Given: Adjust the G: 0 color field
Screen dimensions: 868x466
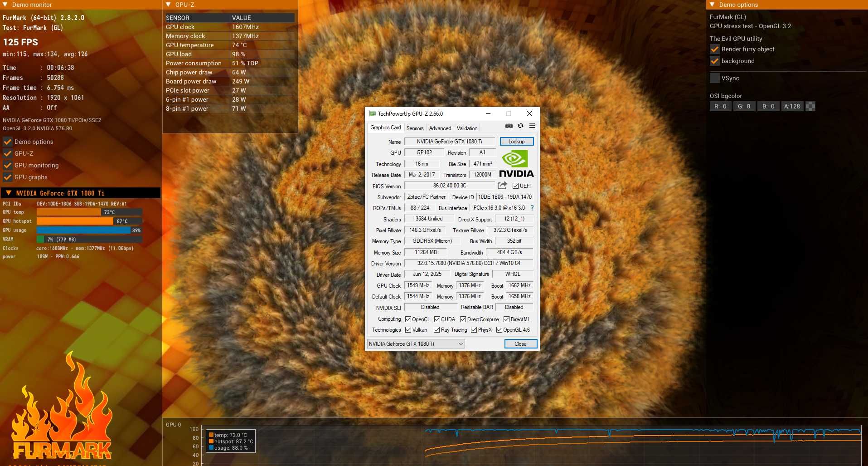Looking at the screenshot, I should 744,106.
